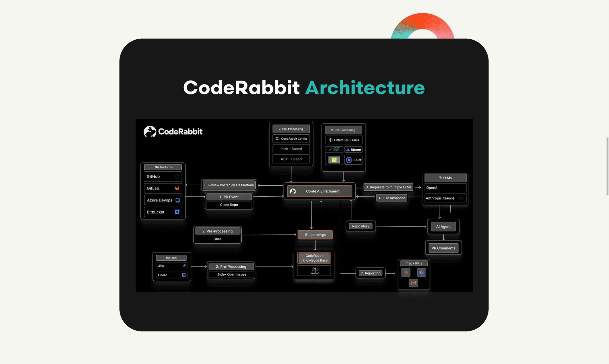Click the '5. Learnings' box

pos(315,235)
